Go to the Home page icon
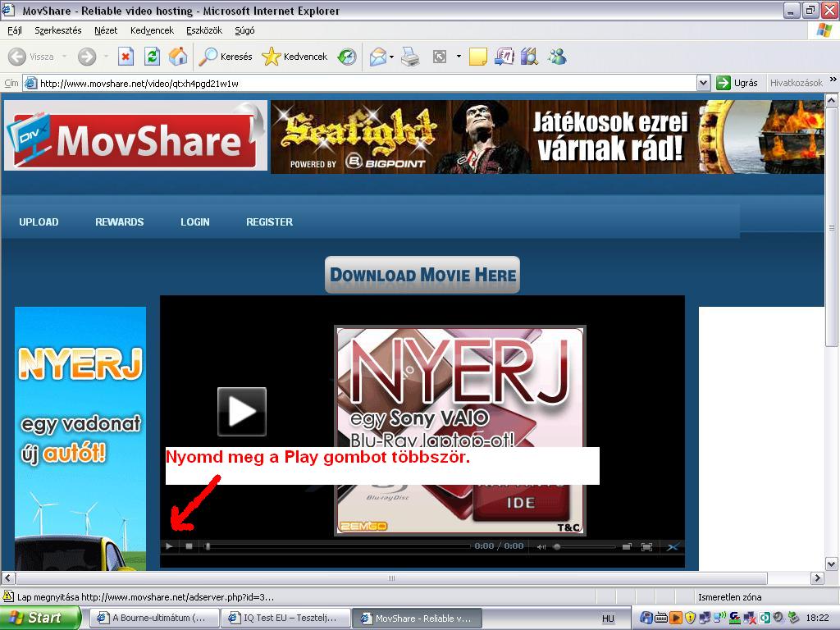Image resolution: width=840 pixels, height=630 pixels. point(178,57)
